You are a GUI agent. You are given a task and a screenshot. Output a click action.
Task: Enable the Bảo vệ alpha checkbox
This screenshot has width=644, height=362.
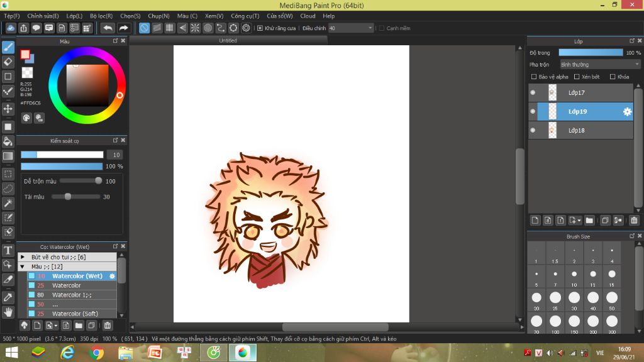[x=534, y=77]
